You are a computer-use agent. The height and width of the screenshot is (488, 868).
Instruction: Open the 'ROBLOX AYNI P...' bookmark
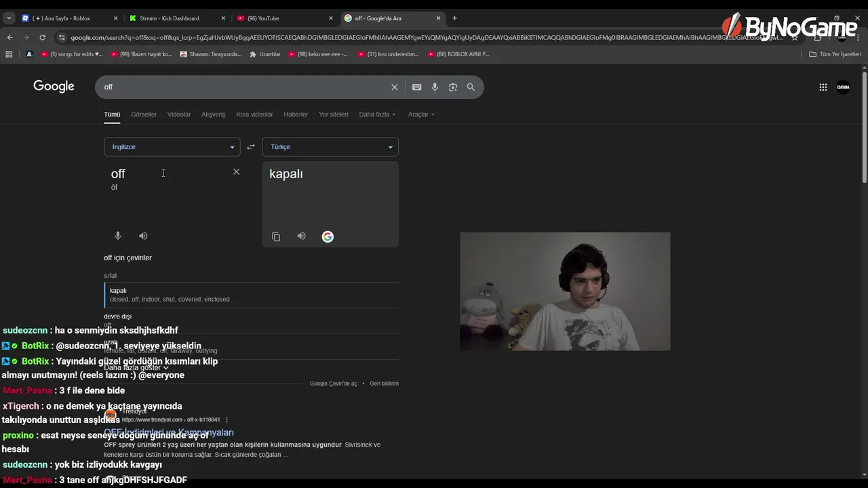pyautogui.click(x=458, y=54)
